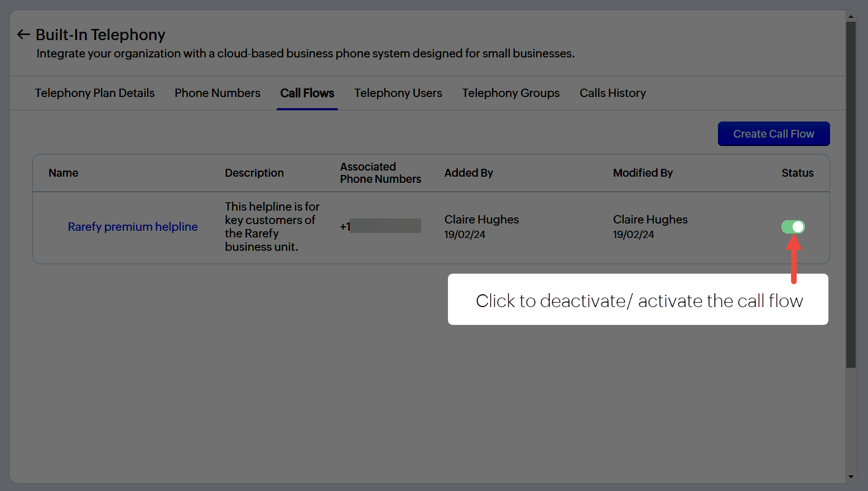Open the Rarefy premium helpline call flow

(133, 227)
